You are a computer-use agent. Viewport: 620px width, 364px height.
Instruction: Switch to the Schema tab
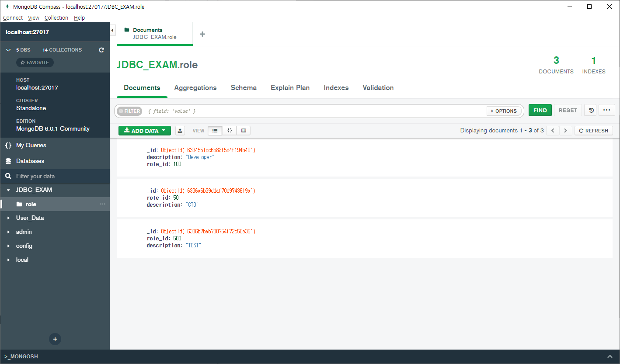click(244, 88)
